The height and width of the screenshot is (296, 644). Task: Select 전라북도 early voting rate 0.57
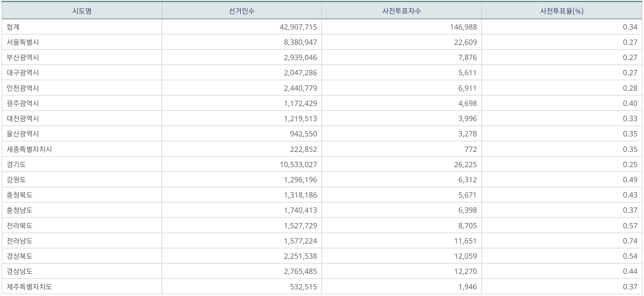point(630,226)
